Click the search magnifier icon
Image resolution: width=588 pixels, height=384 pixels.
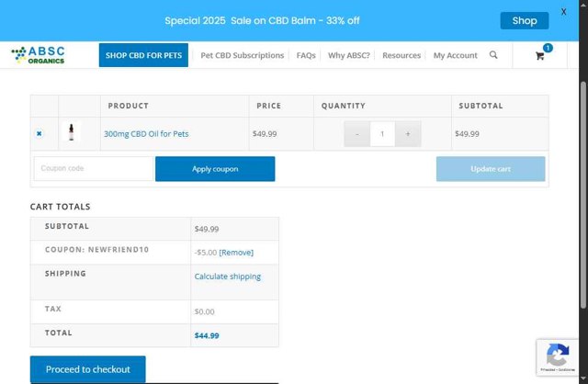[493, 55]
